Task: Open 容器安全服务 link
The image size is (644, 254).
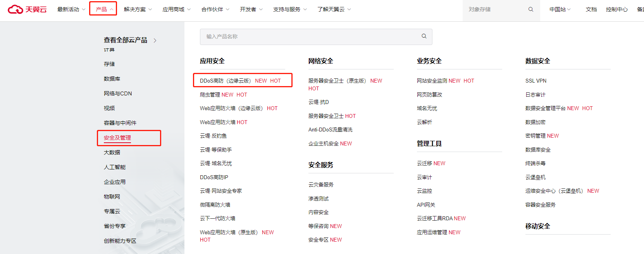Action: tap(540, 205)
